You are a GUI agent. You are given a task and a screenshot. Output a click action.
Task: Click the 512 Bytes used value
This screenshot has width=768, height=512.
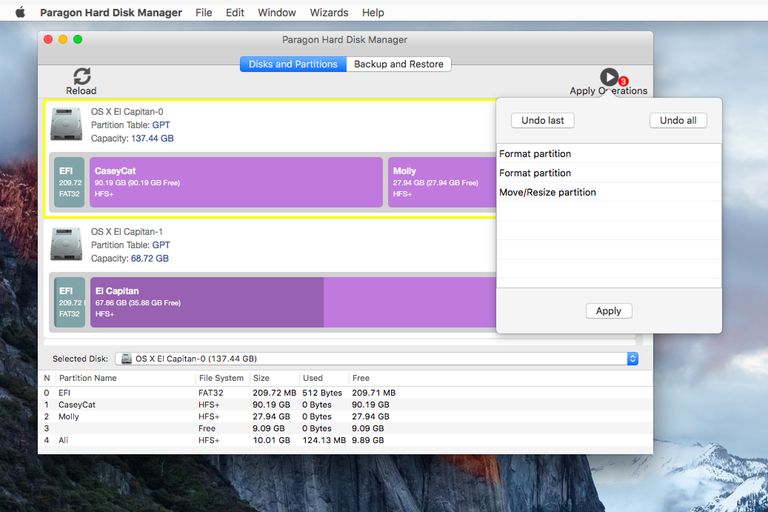pos(322,393)
